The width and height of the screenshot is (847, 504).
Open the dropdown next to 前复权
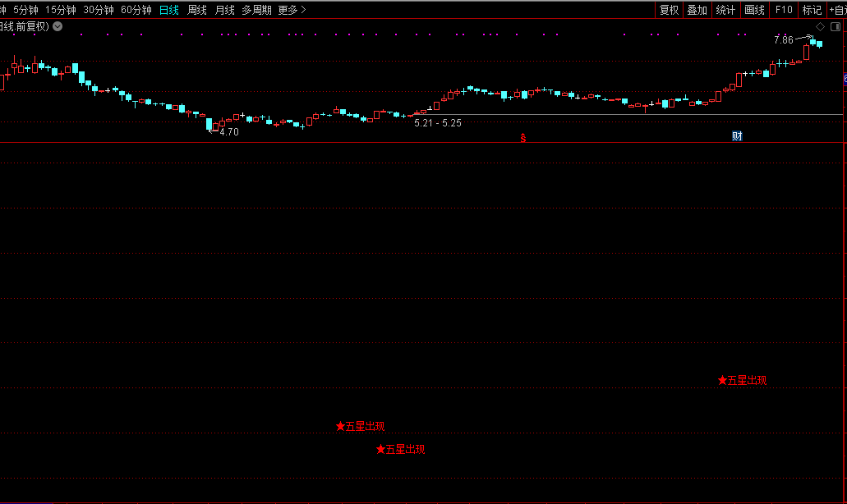tap(57, 26)
